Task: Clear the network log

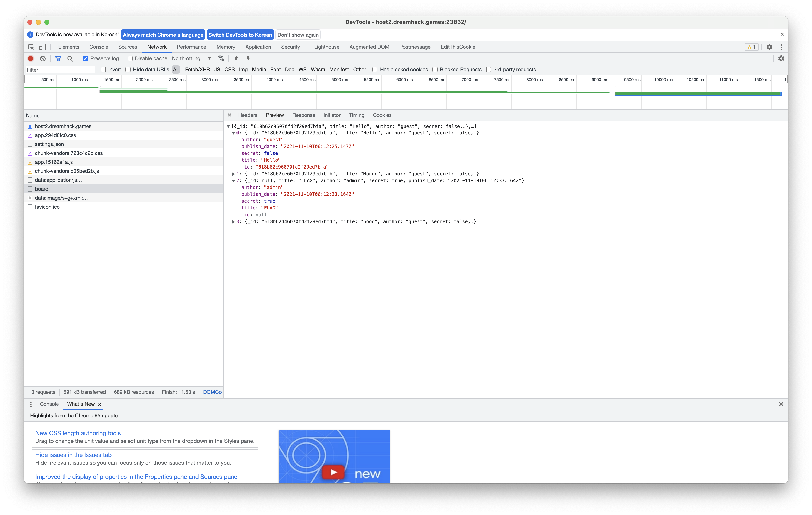Action: coord(43,58)
